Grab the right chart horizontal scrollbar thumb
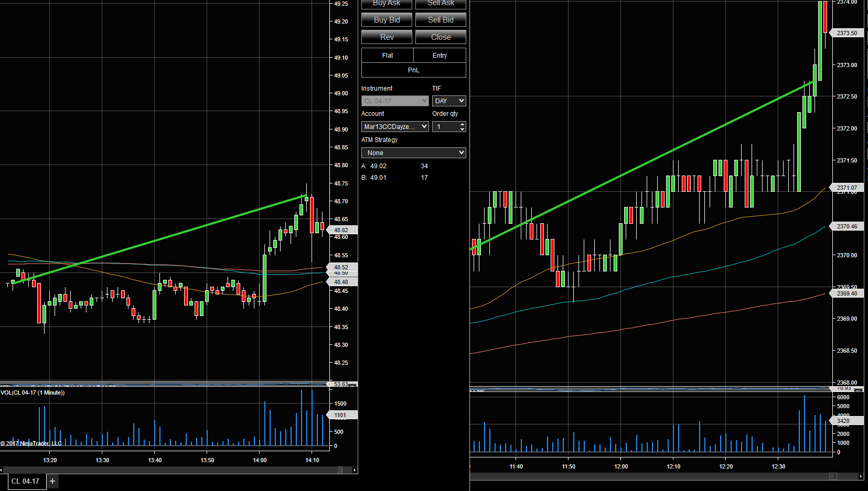This screenshot has width=868, height=491. click(832, 476)
